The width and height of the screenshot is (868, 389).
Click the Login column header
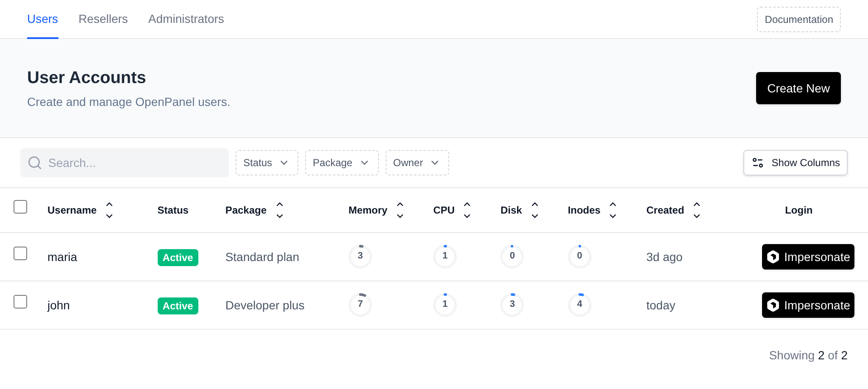coord(798,210)
